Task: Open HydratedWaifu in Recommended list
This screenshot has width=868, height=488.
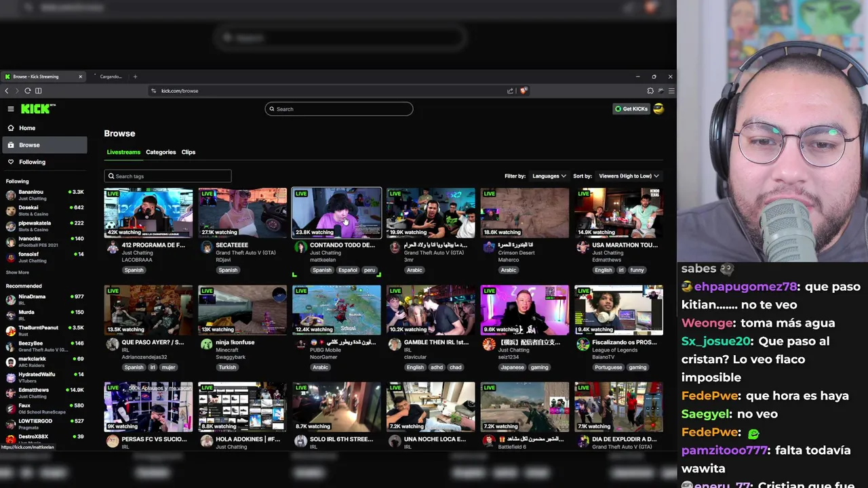Action: [x=45, y=378]
